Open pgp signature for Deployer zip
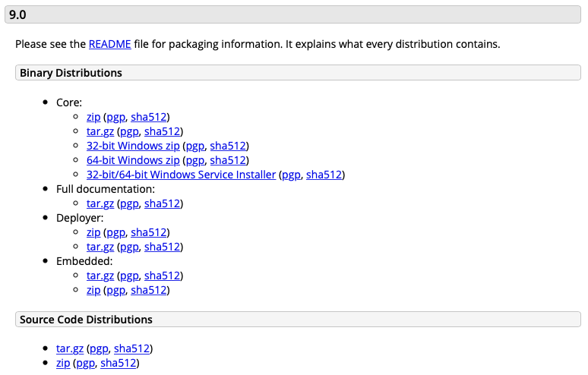The width and height of the screenshot is (588, 375). click(116, 232)
